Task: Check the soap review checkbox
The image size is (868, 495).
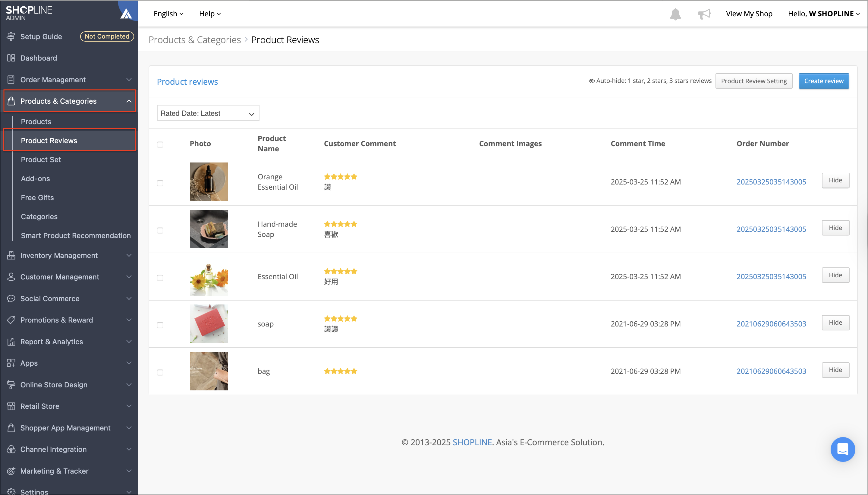Action: pyautogui.click(x=160, y=325)
